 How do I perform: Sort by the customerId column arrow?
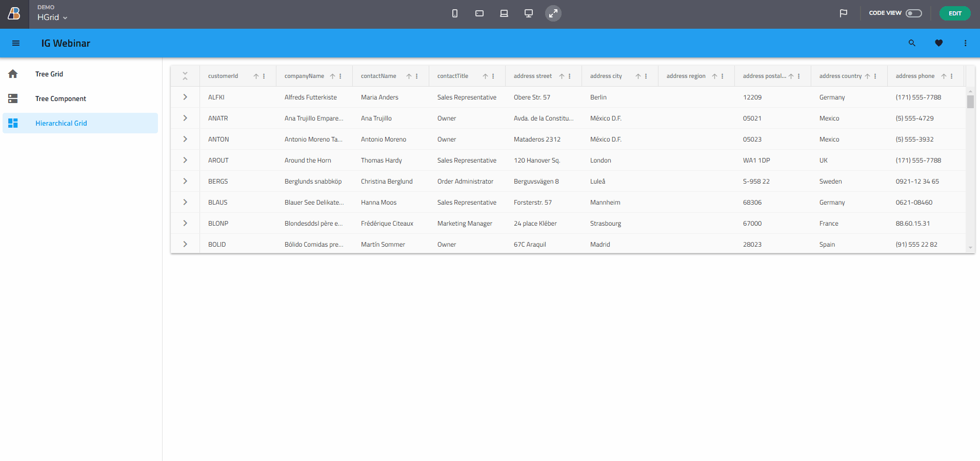coord(256,76)
